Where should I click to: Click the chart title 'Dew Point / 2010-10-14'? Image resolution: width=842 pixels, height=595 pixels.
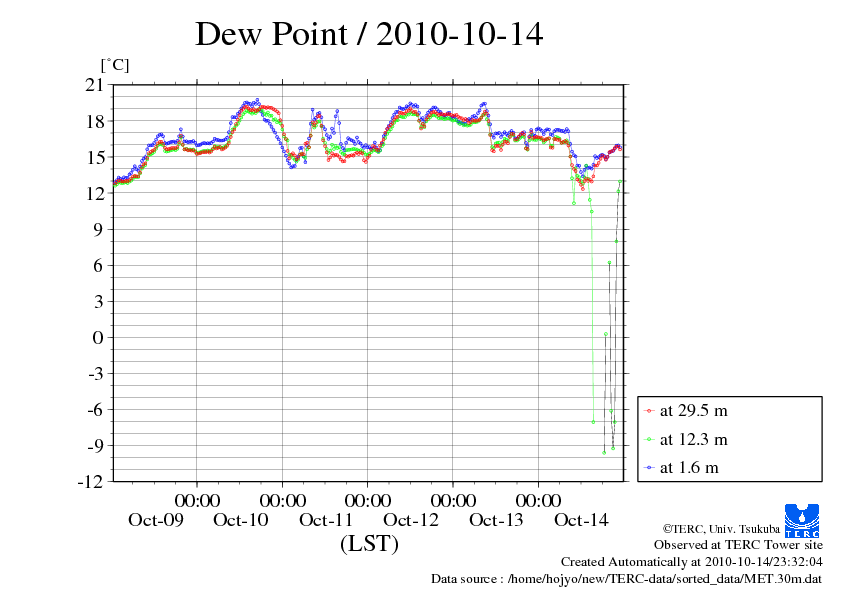click(x=369, y=34)
